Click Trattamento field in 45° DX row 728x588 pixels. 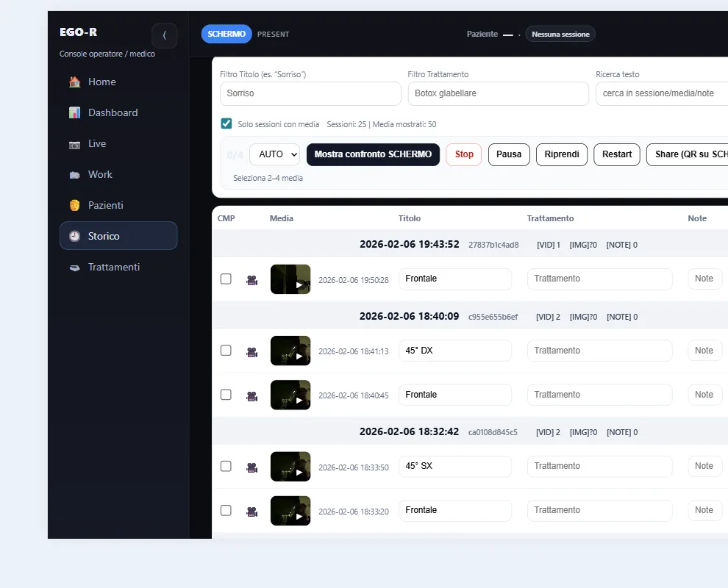[x=600, y=351]
